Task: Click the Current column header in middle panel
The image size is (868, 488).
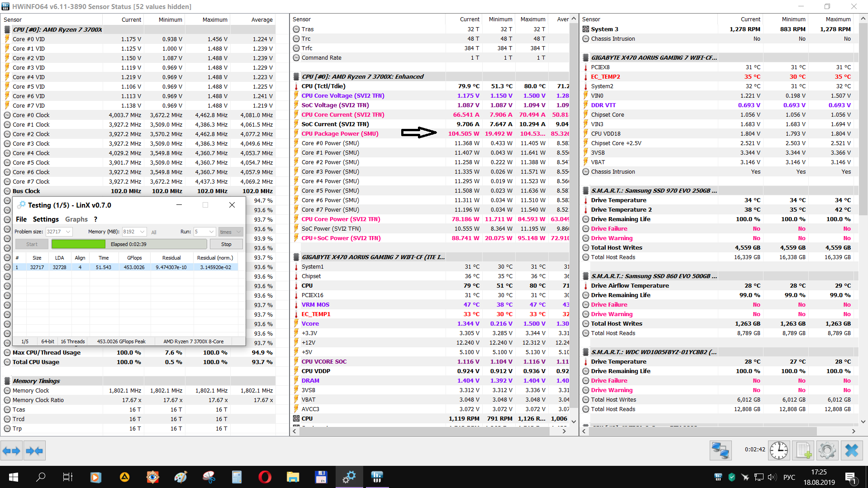Action: tap(470, 19)
